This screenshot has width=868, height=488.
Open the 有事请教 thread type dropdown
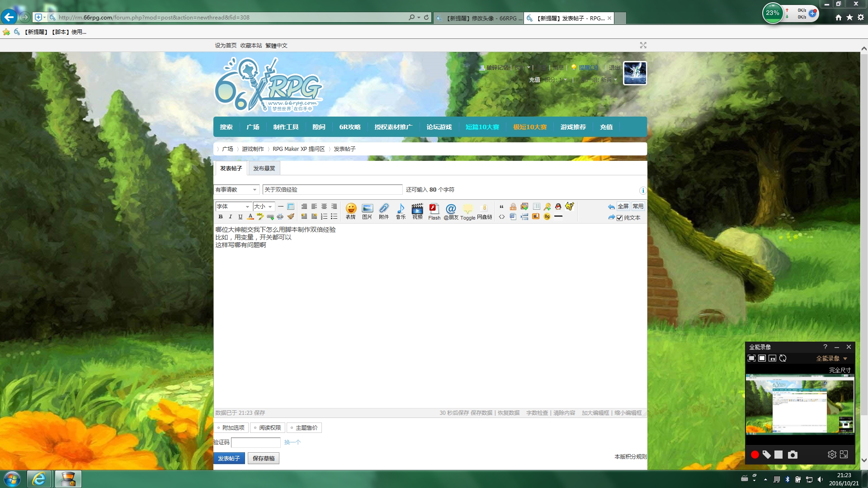point(236,190)
